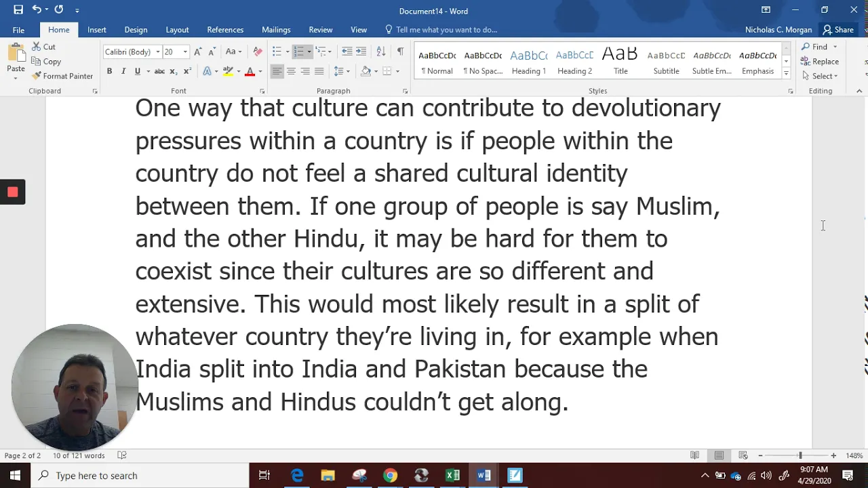Expand line spacing options
This screenshot has width=868, height=488.
342,71
